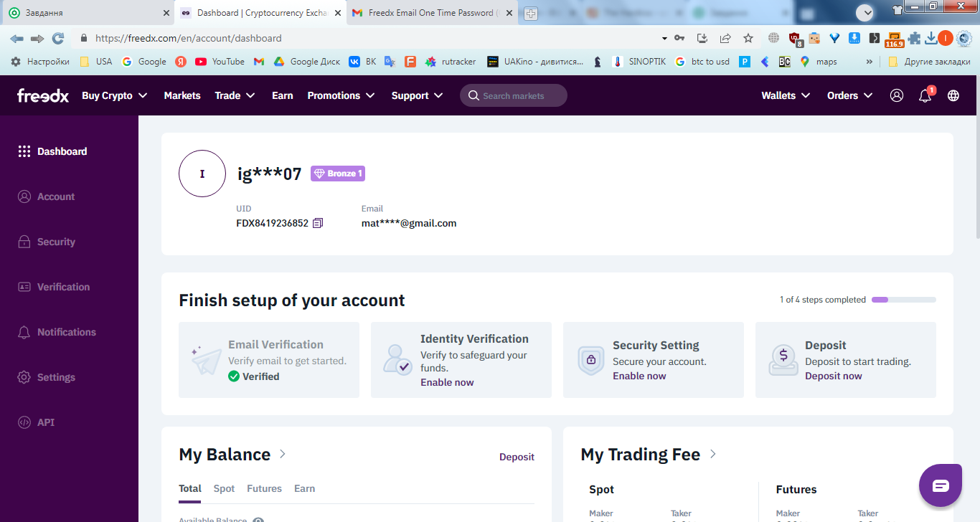
Task: Open the SINOPTIK bookmark
Action: [639, 62]
